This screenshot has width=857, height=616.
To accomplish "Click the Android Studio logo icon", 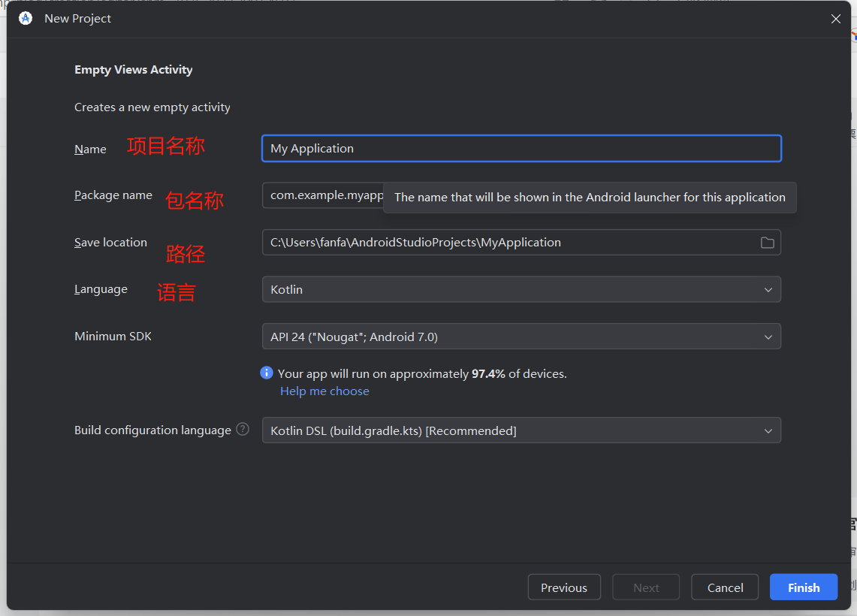I will (x=25, y=19).
